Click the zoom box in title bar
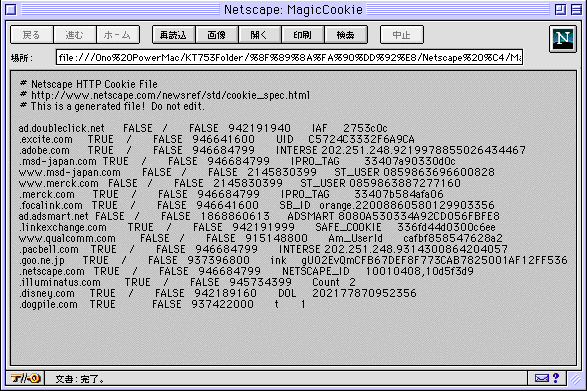 (x=560, y=9)
